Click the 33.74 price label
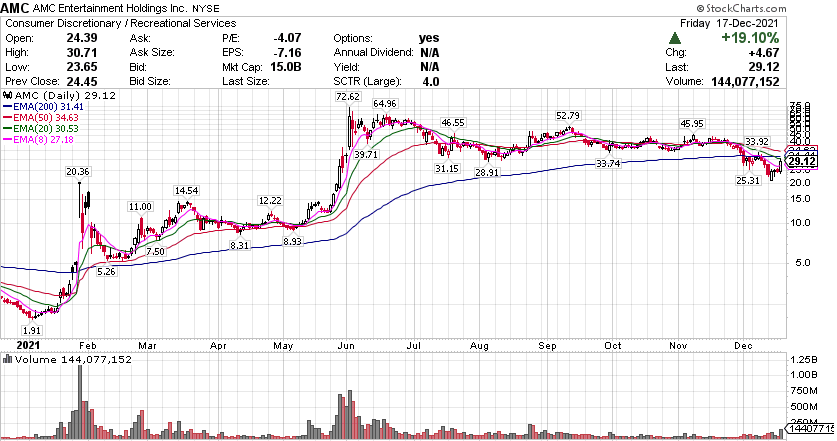This screenshot has height=441, width=837. click(x=609, y=164)
